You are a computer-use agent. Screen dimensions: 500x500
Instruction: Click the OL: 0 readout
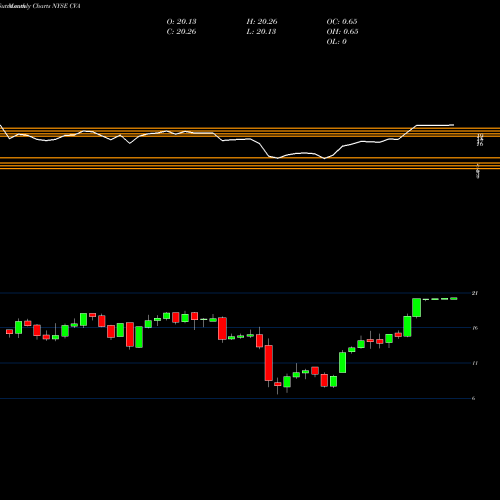click(x=336, y=42)
